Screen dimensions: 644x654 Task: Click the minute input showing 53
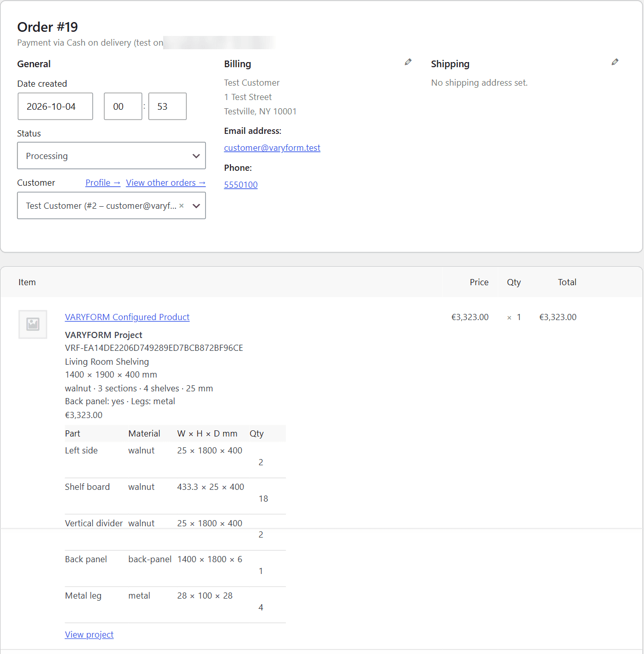tap(167, 106)
